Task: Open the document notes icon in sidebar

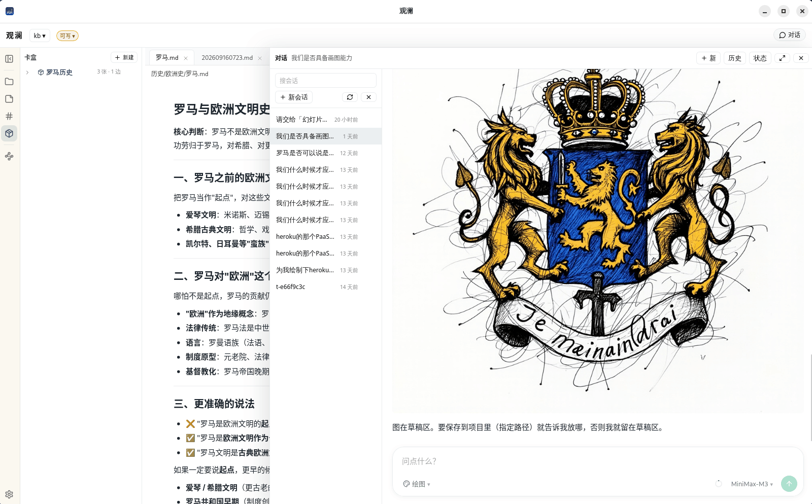Action: pos(9,99)
